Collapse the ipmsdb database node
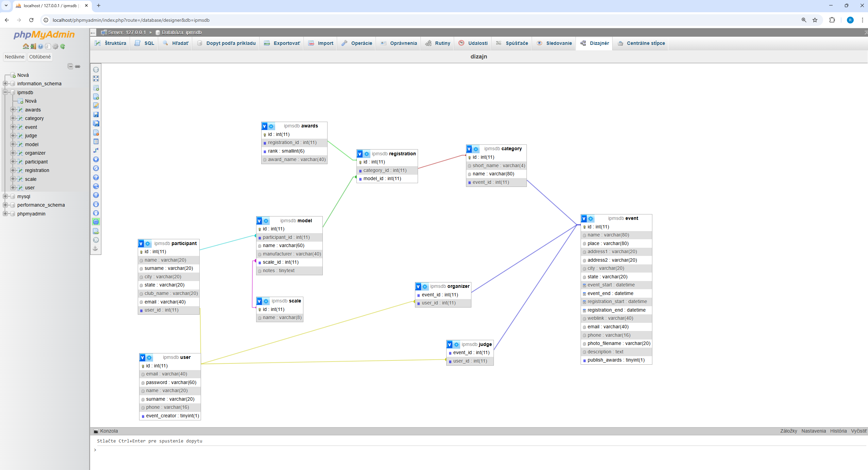Screen dimensions: 868x470 (5, 92)
